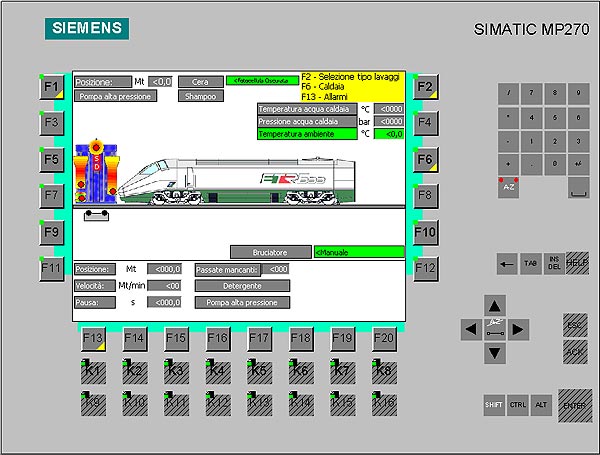Click the F20 function key
Screen dimensions: 600x455
tap(384, 339)
